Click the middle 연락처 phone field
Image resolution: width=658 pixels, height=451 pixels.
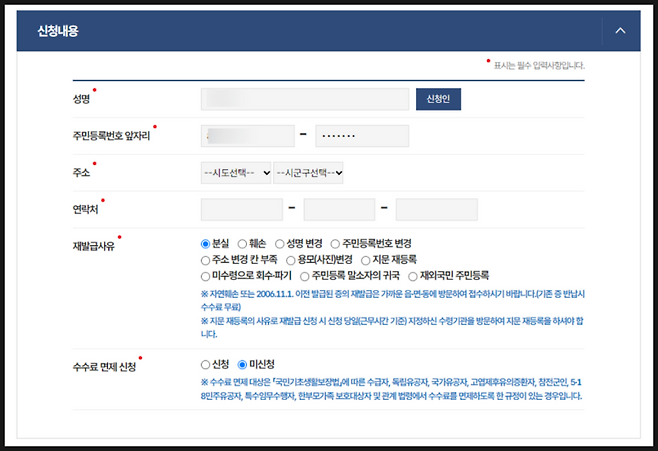(x=338, y=209)
